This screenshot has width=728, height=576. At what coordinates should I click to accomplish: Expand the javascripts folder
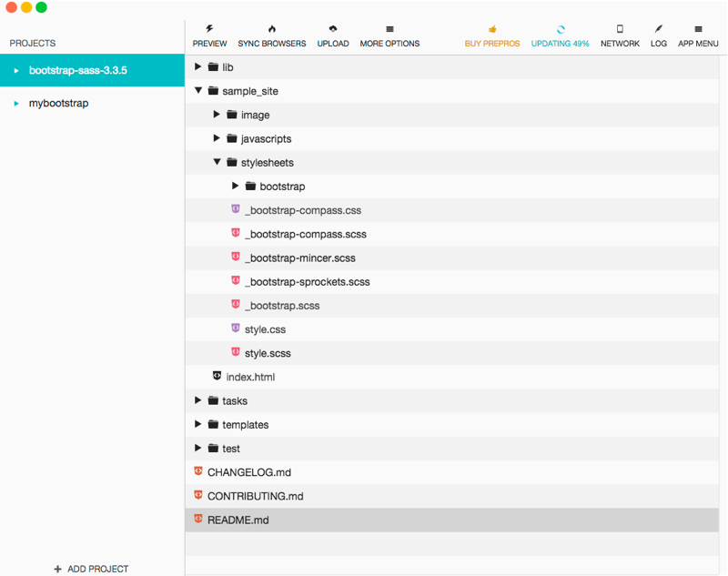coord(217,138)
